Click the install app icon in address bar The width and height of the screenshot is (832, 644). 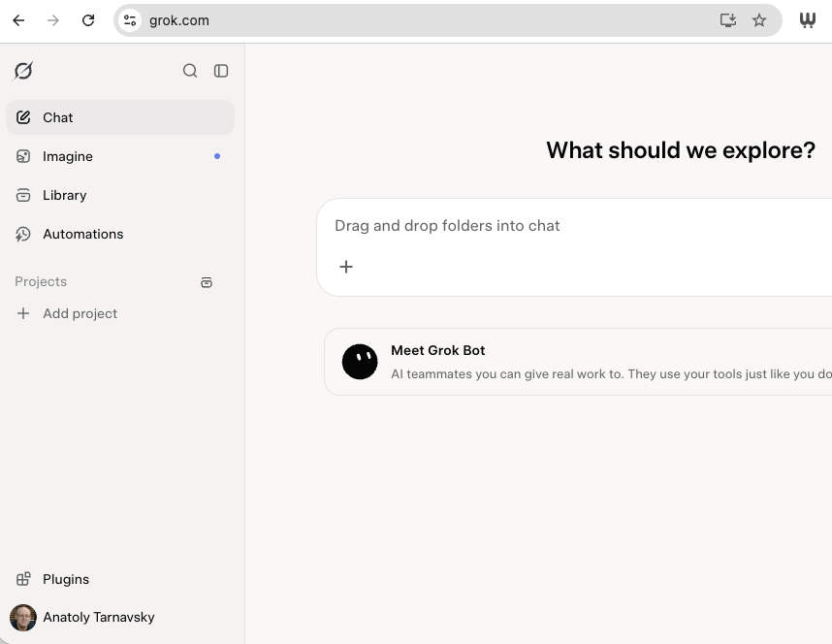(x=728, y=20)
